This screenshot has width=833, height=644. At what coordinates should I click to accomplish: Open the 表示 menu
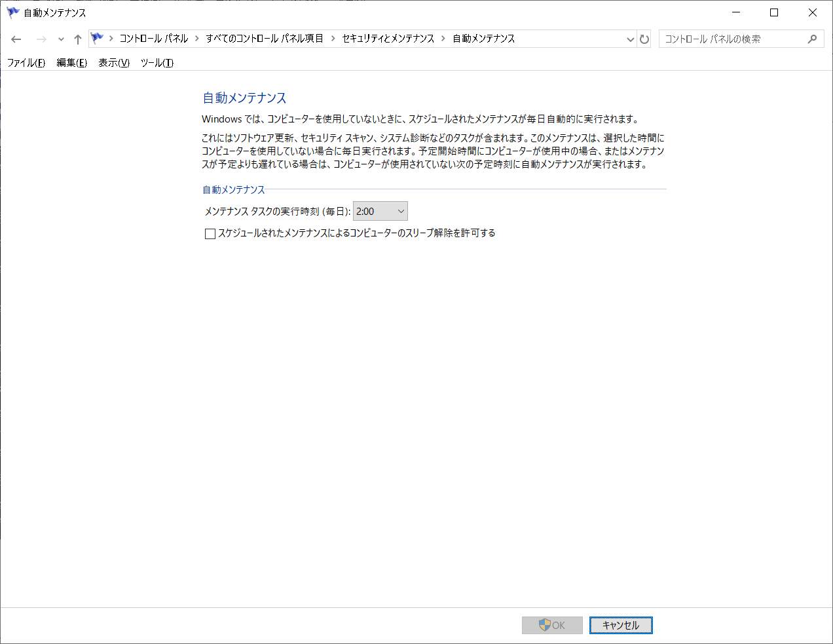pyautogui.click(x=113, y=63)
